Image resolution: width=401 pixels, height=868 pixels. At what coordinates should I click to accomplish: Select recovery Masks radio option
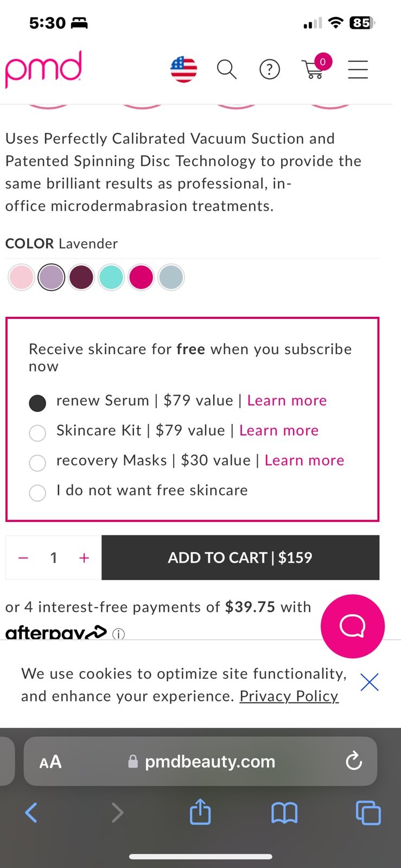pos(37,463)
